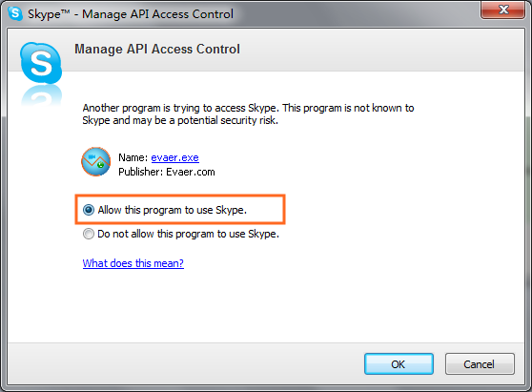Click the window title 'Skype™ - Manage API Access Control'

131,14
